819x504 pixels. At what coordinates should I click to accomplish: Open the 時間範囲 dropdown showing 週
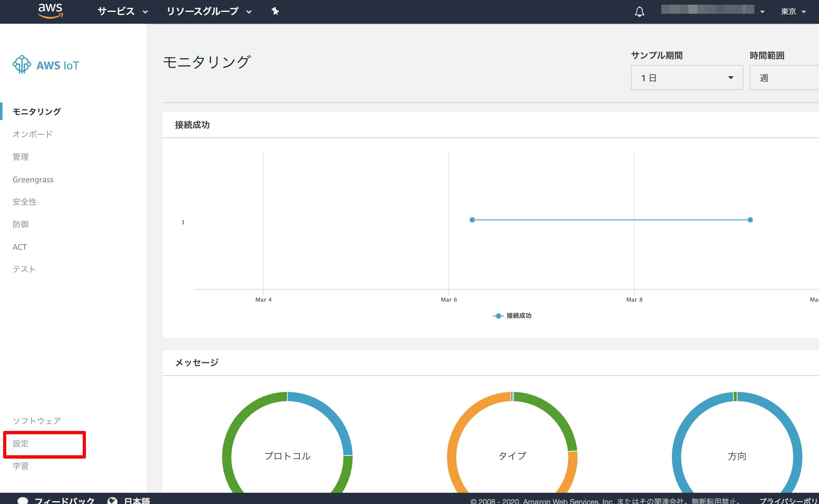coord(784,78)
